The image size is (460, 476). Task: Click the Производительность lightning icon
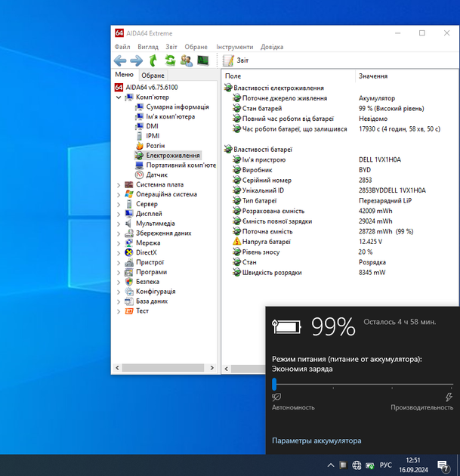coord(449,397)
